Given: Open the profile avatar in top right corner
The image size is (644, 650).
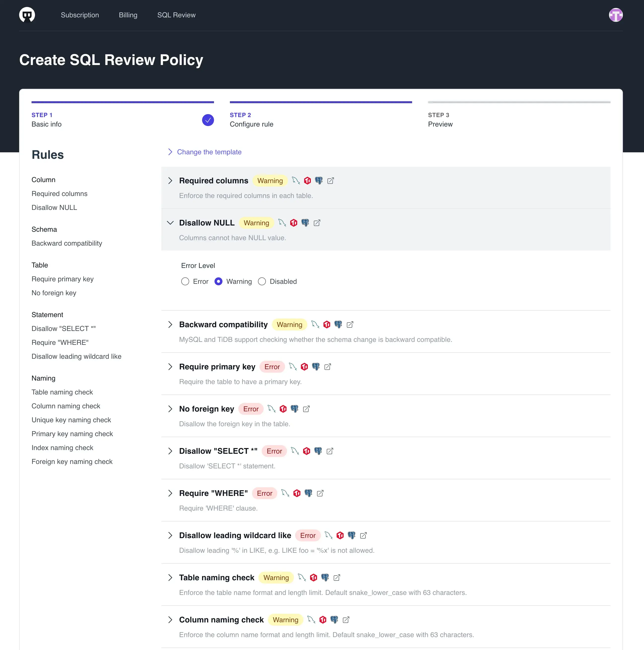Looking at the screenshot, I should tap(616, 15).
